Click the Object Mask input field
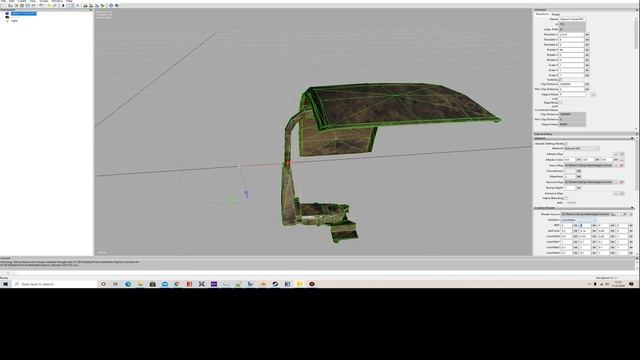640x360 pixels. click(572, 94)
